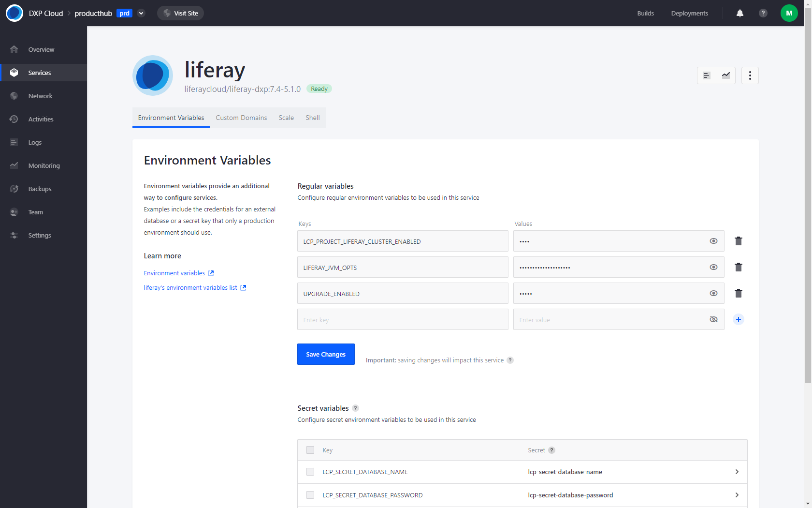Image resolution: width=812 pixels, height=508 pixels.
Task: Delete the LIFERAY_JVM_OPTS variable
Action: (x=738, y=267)
